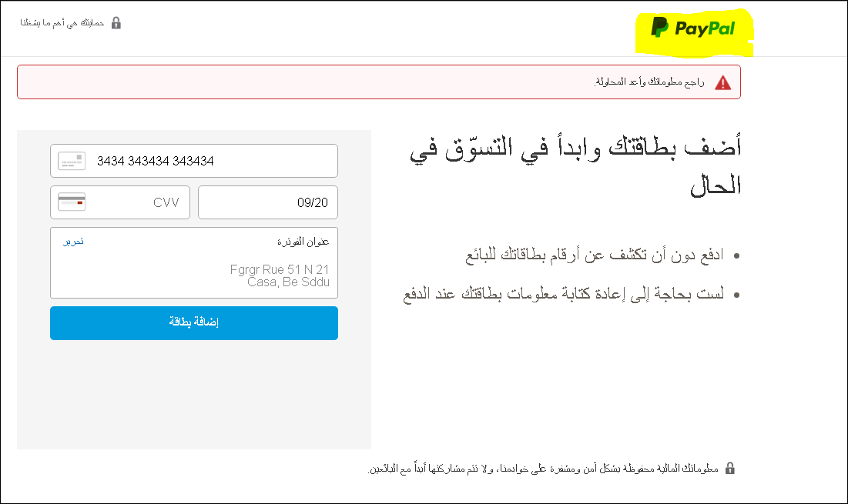Click the PayPal logo
848x504 pixels.
(x=692, y=28)
